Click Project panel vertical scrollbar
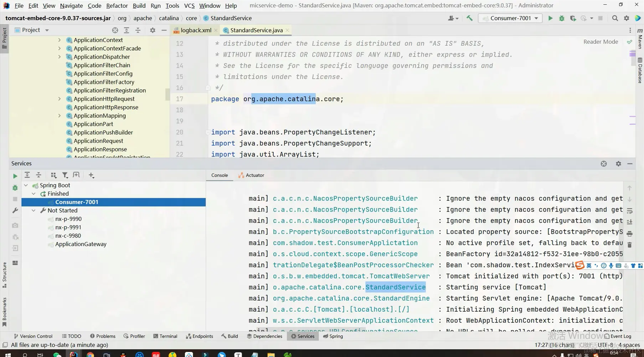This screenshot has width=644, height=357. (x=167, y=95)
